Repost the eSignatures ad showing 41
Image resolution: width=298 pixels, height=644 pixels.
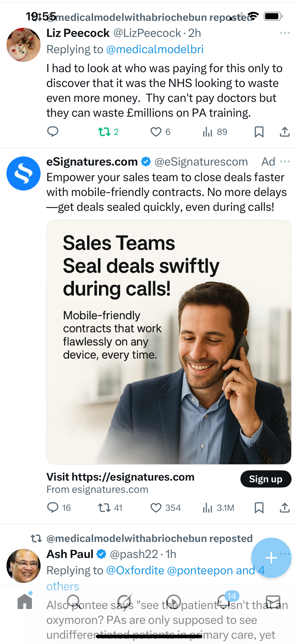click(110, 508)
